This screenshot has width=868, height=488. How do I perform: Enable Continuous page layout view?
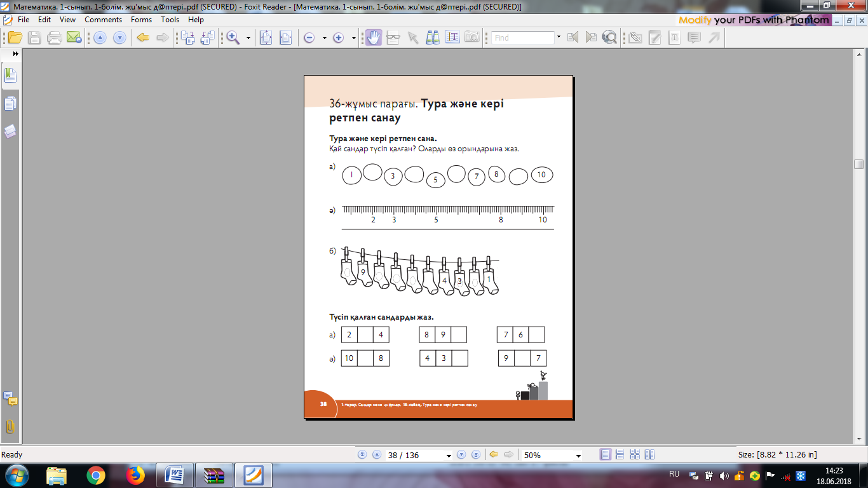tap(620, 455)
